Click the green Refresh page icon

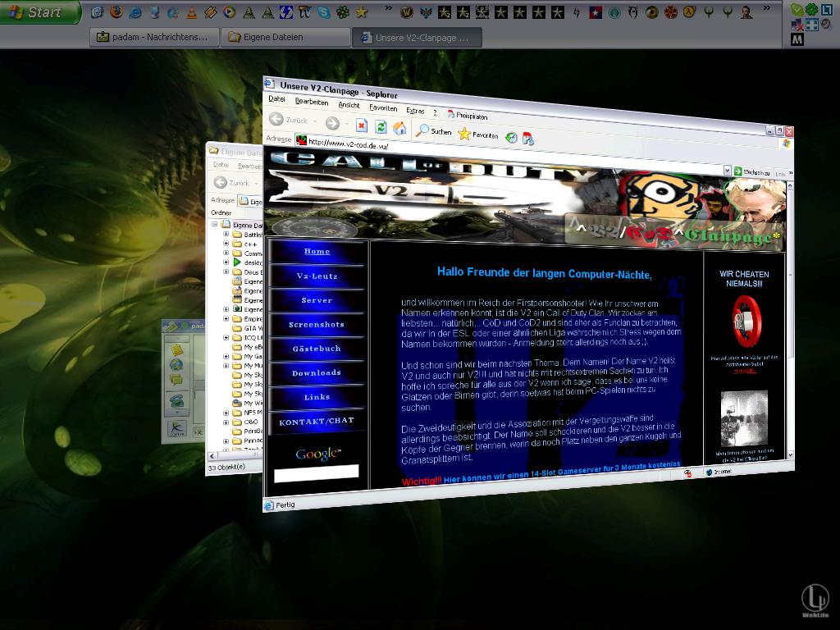[381, 126]
